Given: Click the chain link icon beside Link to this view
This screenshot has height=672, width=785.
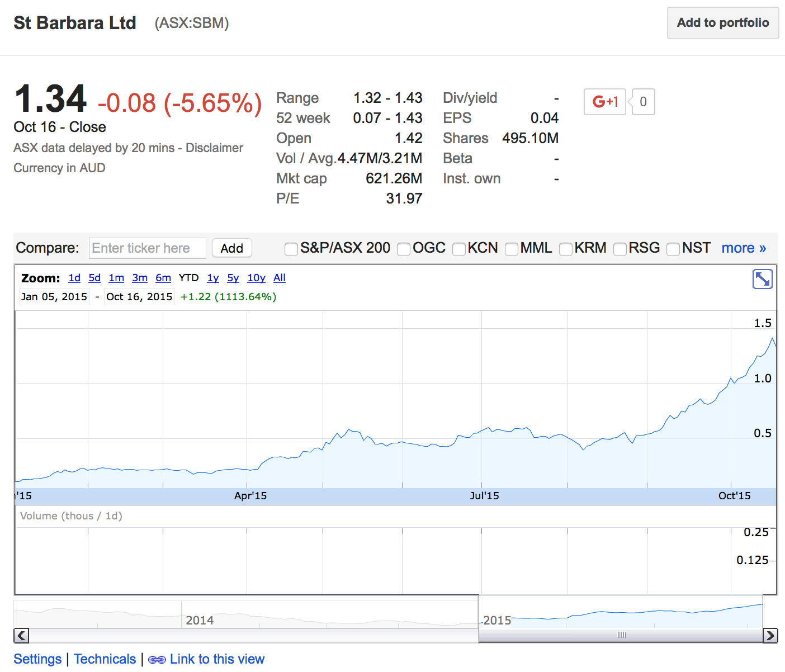Looking at the screenshot, I should click(x=157, y=660).
